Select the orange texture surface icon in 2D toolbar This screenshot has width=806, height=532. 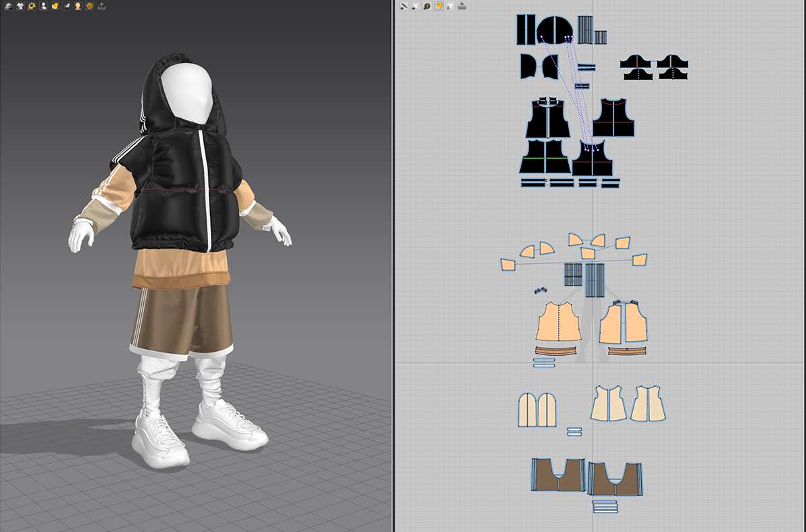click(438, 6)
